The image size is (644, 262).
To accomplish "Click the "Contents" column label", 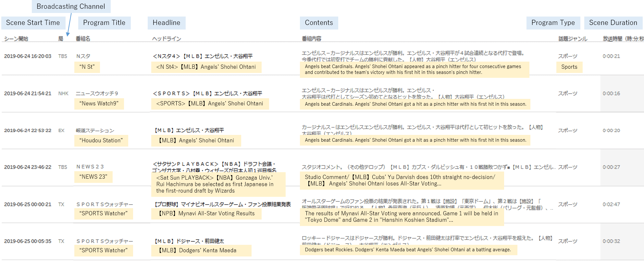I will coord(319,23).
